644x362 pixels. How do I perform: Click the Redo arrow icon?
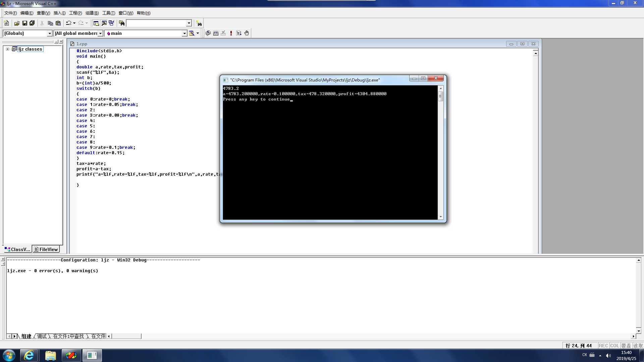pos(81,23)
